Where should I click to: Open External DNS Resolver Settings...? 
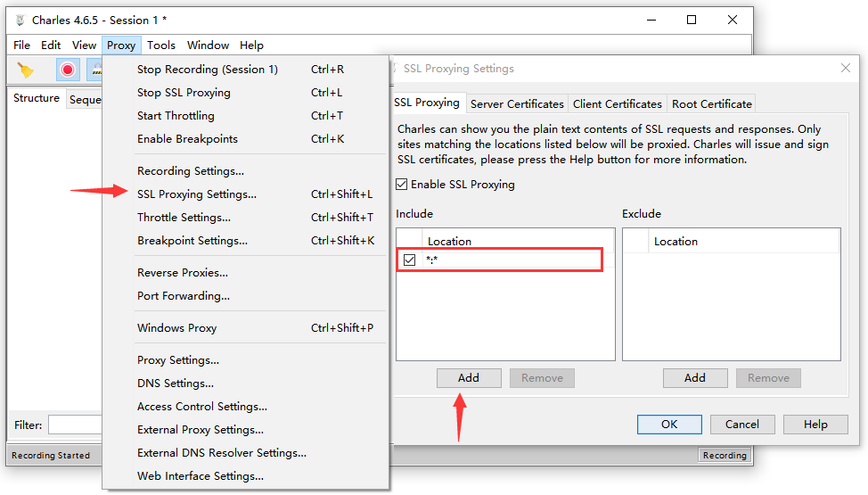pyautogui.click(x=246, y=453)
